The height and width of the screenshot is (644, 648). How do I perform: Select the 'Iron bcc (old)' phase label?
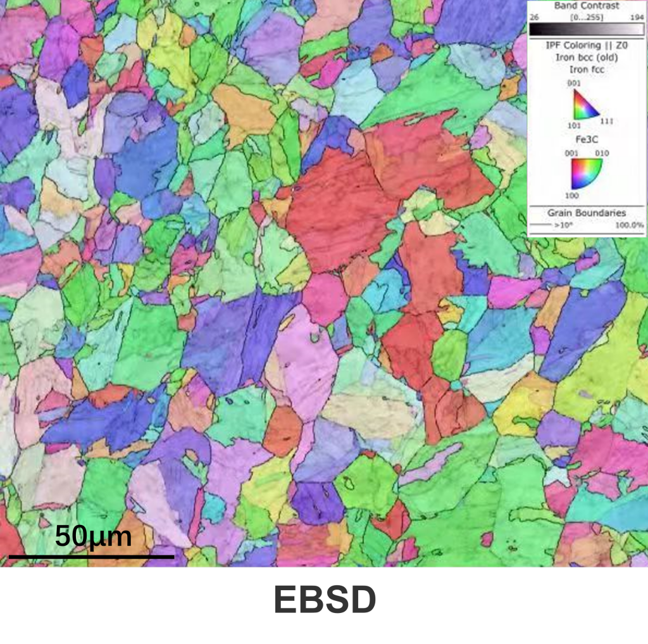pyautogui.click(x=585, y=58)
